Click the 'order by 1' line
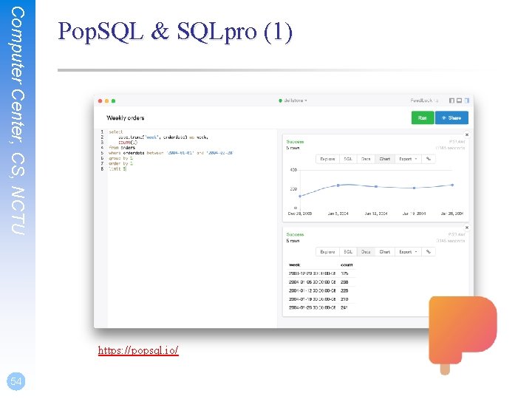Viewport: 532px width, 399px height. click(x=120, y=163)
